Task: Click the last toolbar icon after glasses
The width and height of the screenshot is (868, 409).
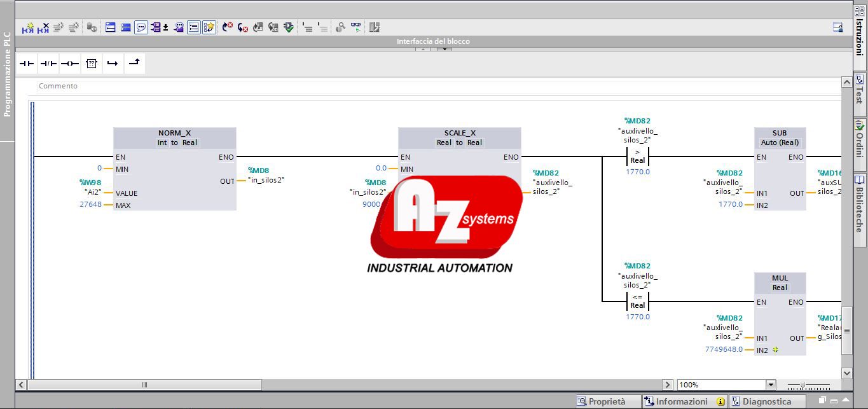Action: click(374, 27)
